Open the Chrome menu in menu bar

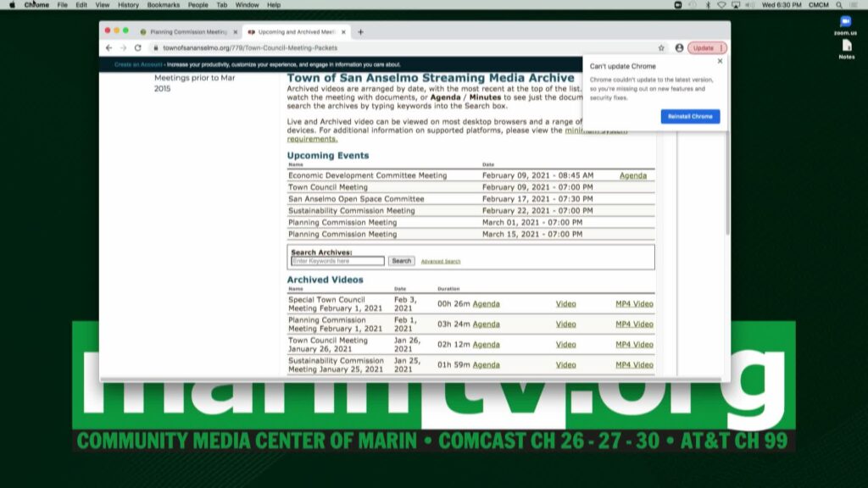click(36, 5)
